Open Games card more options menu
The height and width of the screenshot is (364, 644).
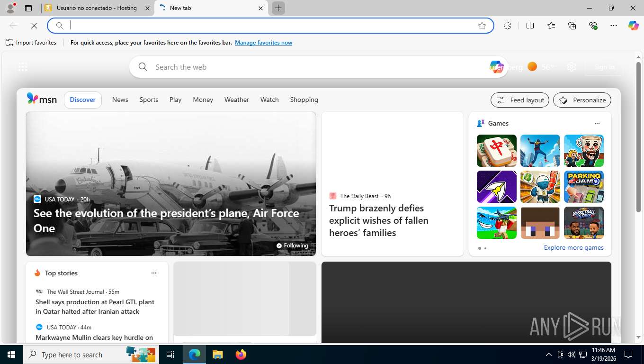click(597, 123)
